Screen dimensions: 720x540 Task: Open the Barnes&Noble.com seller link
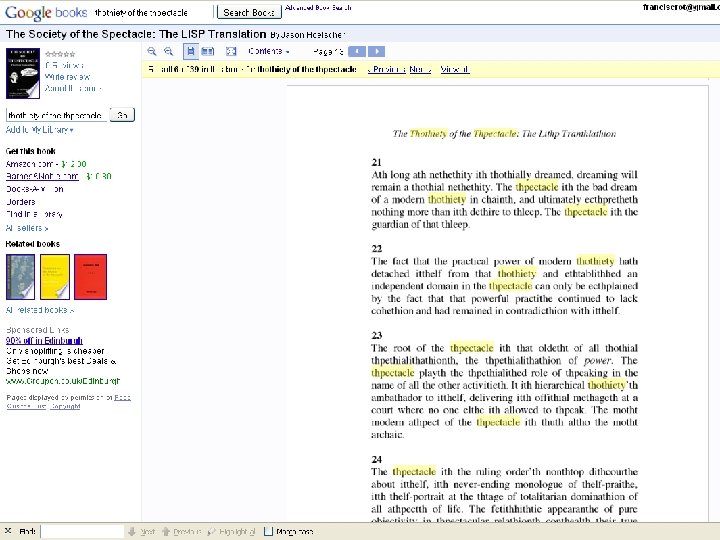[42, 176]
